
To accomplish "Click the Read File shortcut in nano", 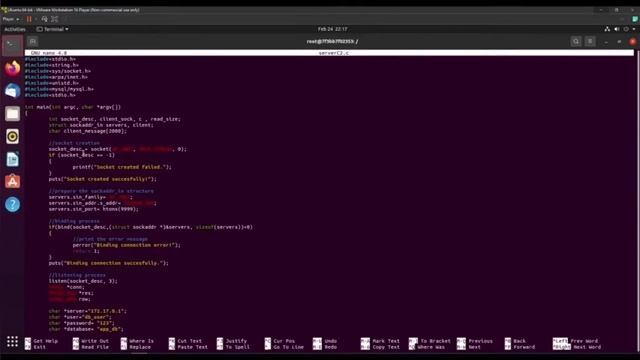I will pyautogui.click(x=91, y=347).
